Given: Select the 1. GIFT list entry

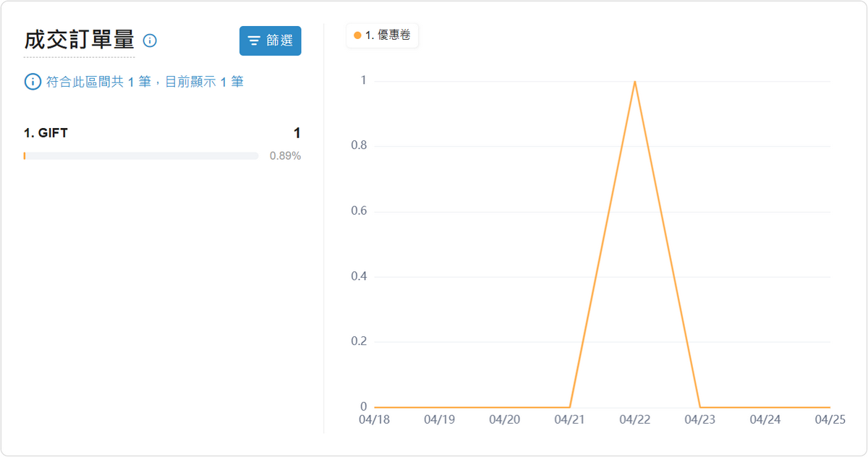Looking at the screenshot, I should tap(46, 133).
